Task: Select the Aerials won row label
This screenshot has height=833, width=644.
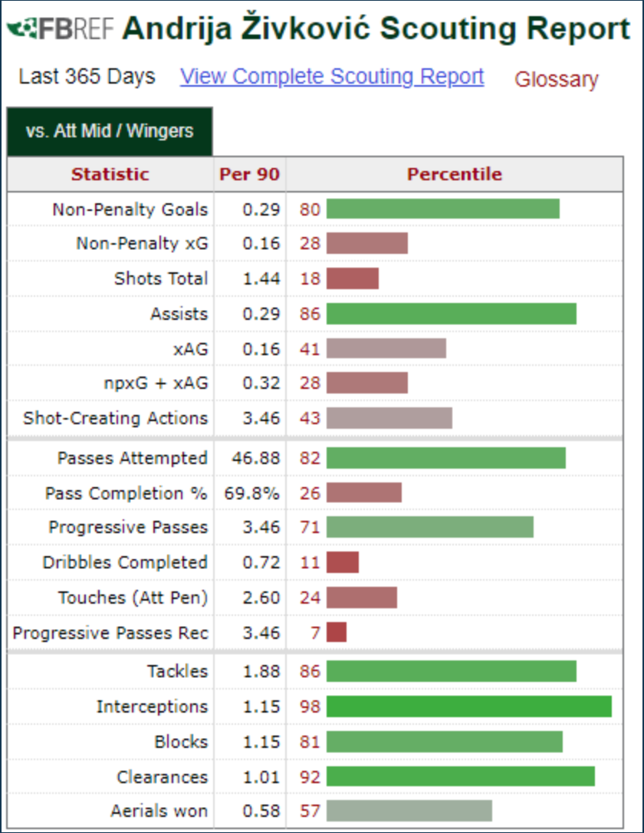Action: click(x=159, y=811)
